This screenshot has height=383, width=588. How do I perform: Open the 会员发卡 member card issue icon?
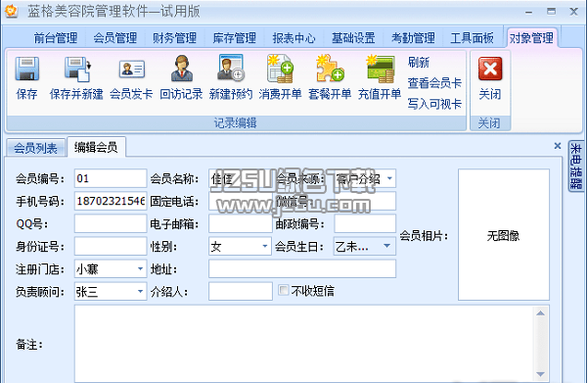[131, 70]
